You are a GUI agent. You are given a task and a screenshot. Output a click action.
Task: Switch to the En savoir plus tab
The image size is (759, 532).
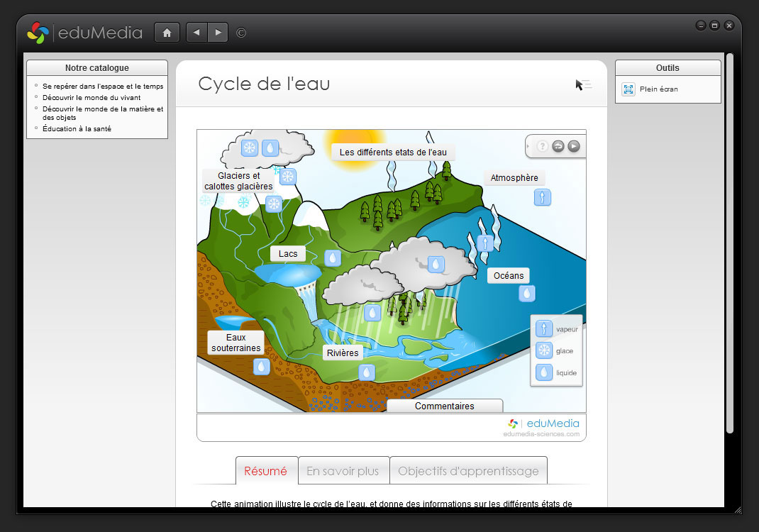coord(343,471)
